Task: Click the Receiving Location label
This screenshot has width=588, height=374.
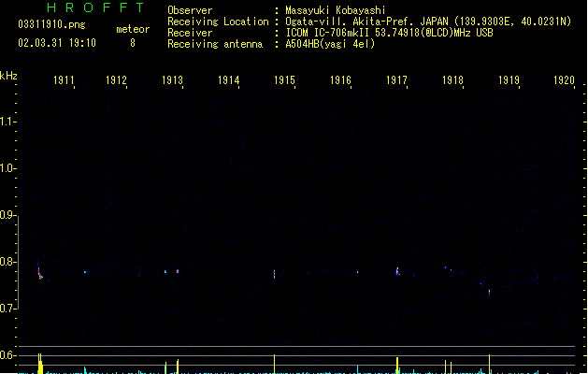Action: (218, 22)
